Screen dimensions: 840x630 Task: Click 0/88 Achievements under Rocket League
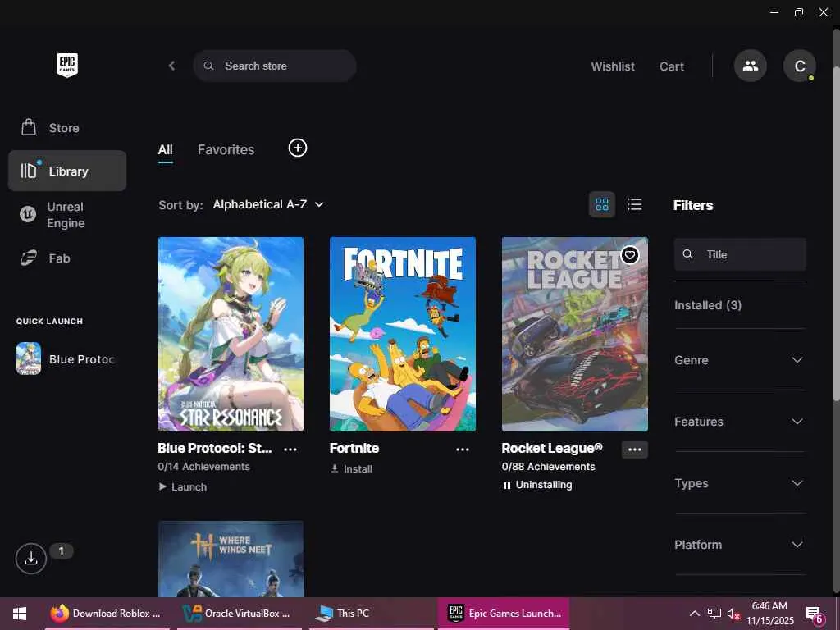click(x=549, y=467)
